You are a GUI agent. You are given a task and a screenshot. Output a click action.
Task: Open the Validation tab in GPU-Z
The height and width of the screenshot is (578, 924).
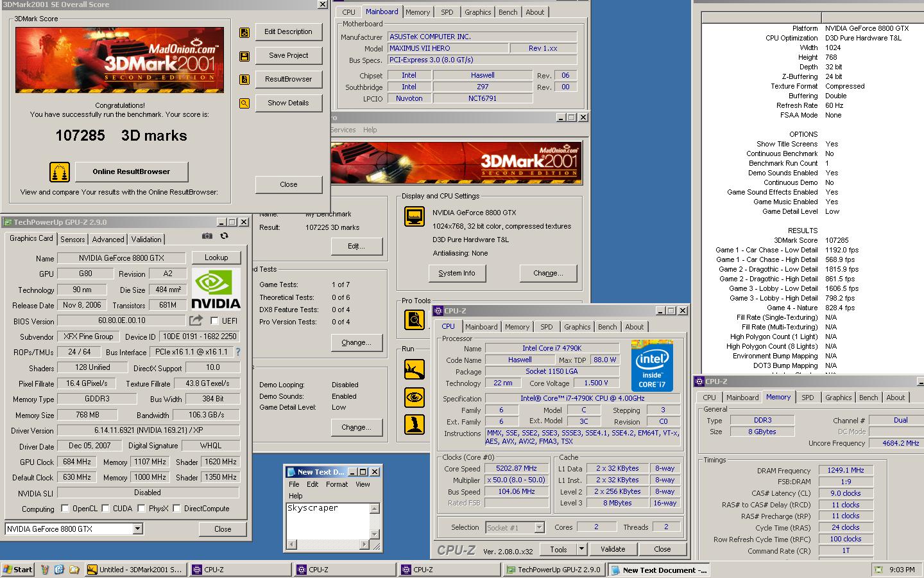146,240
